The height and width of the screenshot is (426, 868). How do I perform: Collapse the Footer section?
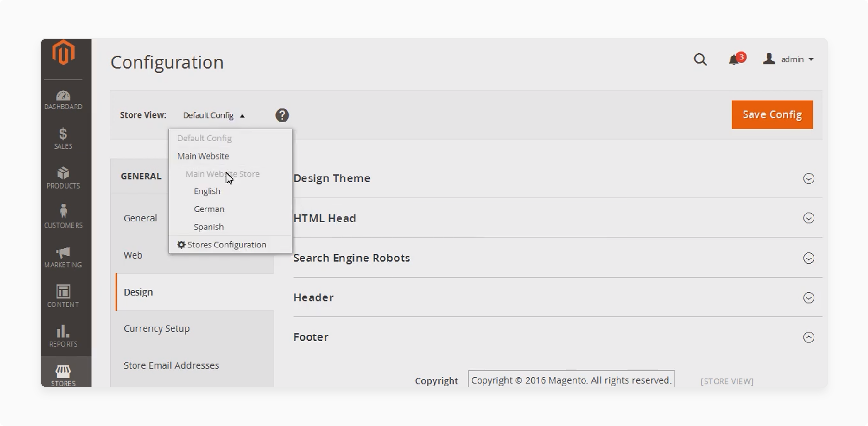click(808, 337)
